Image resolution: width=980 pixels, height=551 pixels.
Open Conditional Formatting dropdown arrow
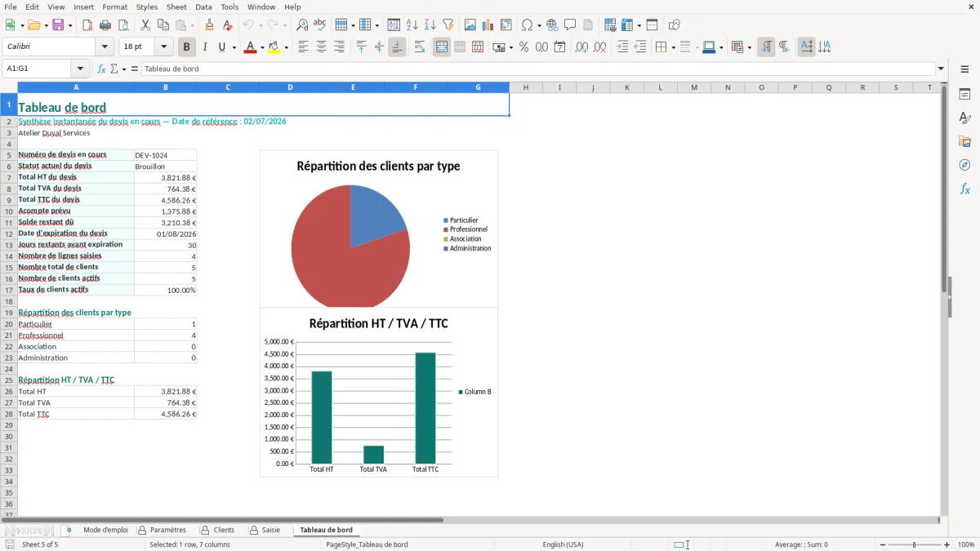click(x=749, y=47)
